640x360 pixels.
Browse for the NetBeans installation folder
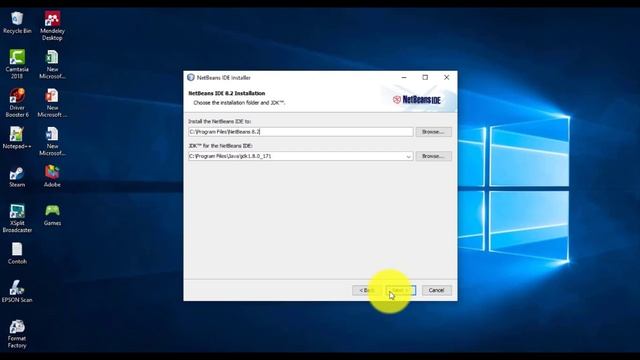(x=433, y=132)
